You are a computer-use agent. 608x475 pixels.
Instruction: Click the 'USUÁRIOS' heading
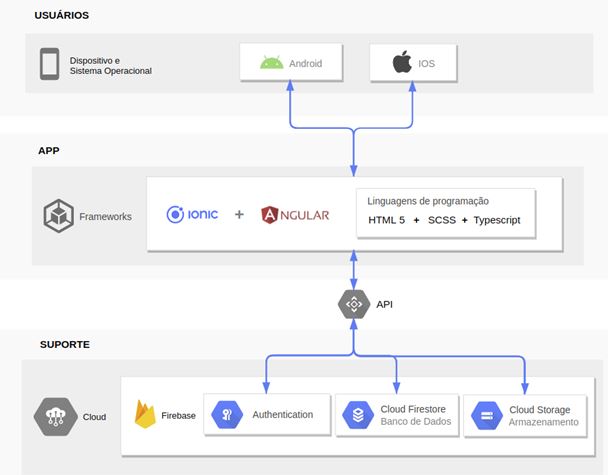click(62, 15)
